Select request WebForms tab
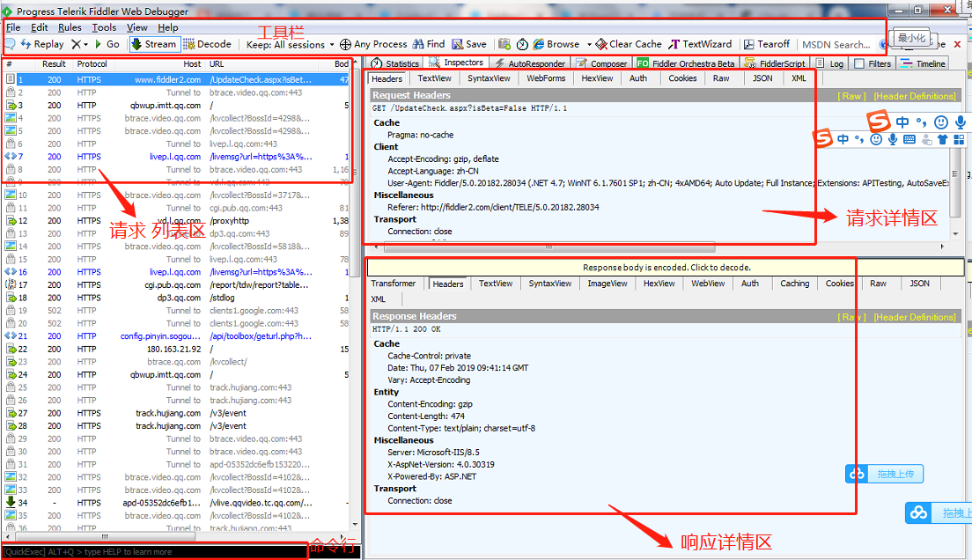This screenshot has height=560, width=972. tap(546, 78)
